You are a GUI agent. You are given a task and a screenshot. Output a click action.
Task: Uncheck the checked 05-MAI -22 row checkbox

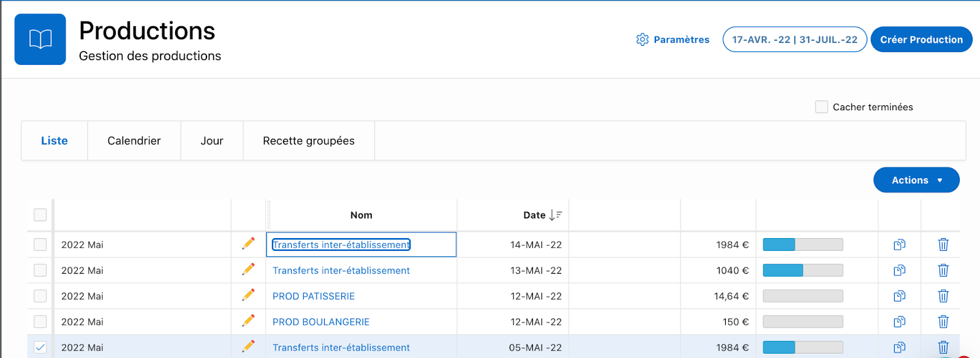(x=40, y=348)
